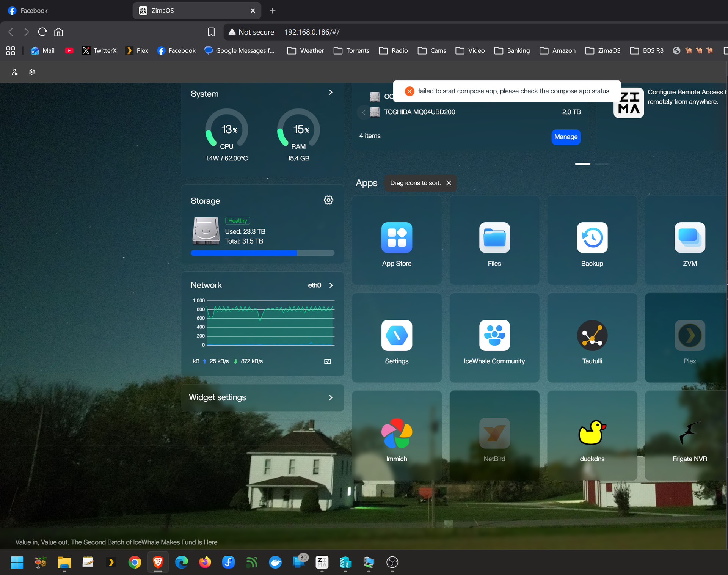The width and height of the screenshot is (728, 575).
Task: Switch to second carousel page indicator
Action: 602,164
